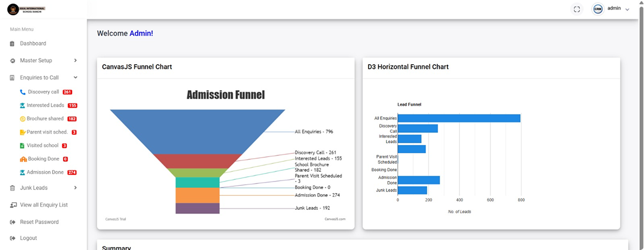This screenshot has height=250, width=644.
Task: Click the CRM admin avatar
Action: 598,9
